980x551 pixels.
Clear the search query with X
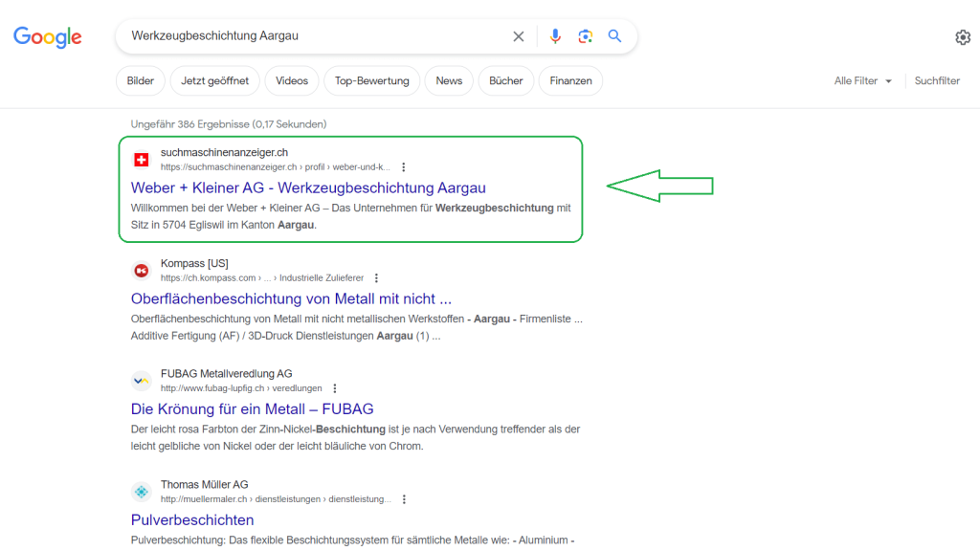click(x=518, y=36)
